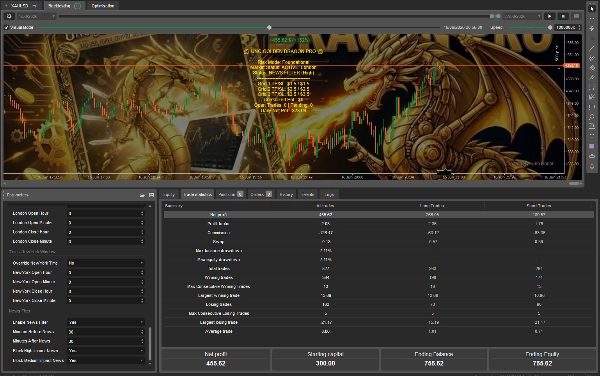This screenshot has height=376, width=600.
Task: Start the backtest with the play button
Action: click(x=550, y=16)
